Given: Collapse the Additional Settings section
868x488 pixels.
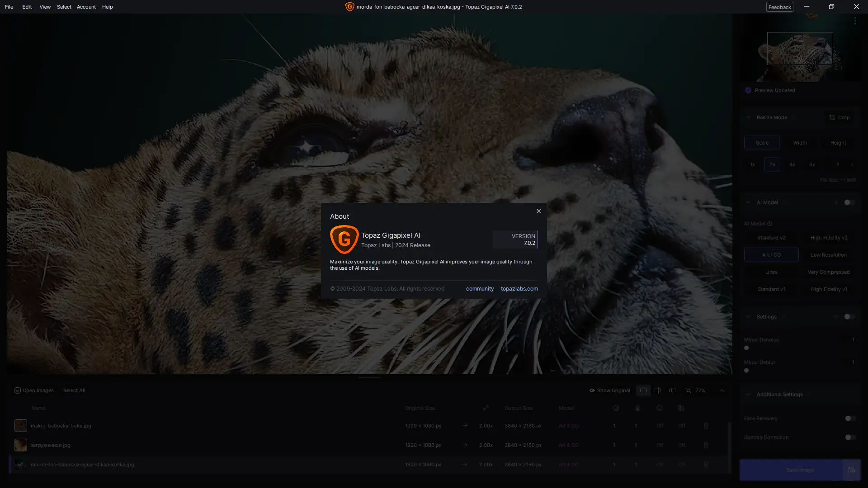Looking at the screenshot, I should point(748,394).
